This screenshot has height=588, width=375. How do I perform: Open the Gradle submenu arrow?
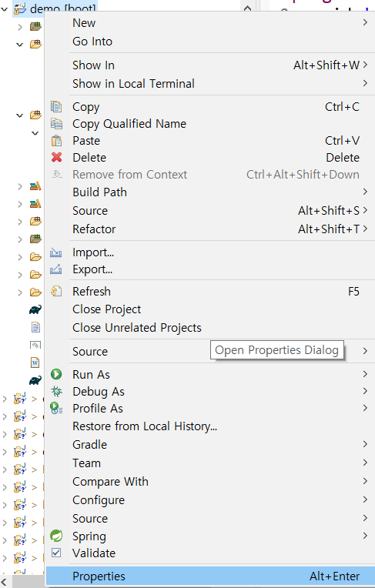click(x=365, y=444)
